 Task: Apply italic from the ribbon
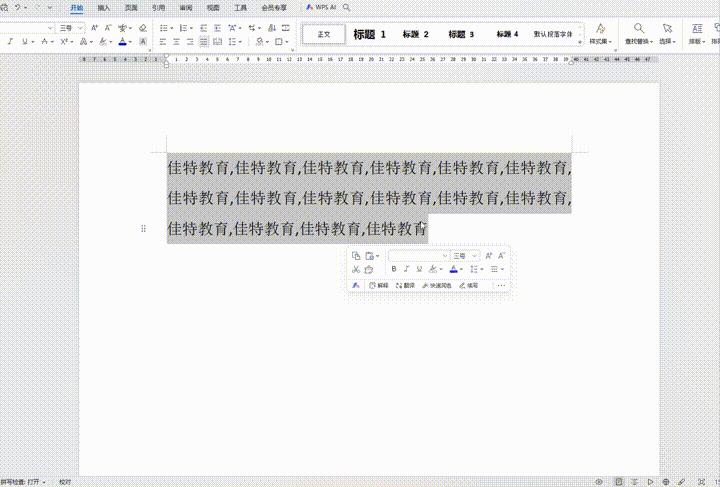click(10, 42)
